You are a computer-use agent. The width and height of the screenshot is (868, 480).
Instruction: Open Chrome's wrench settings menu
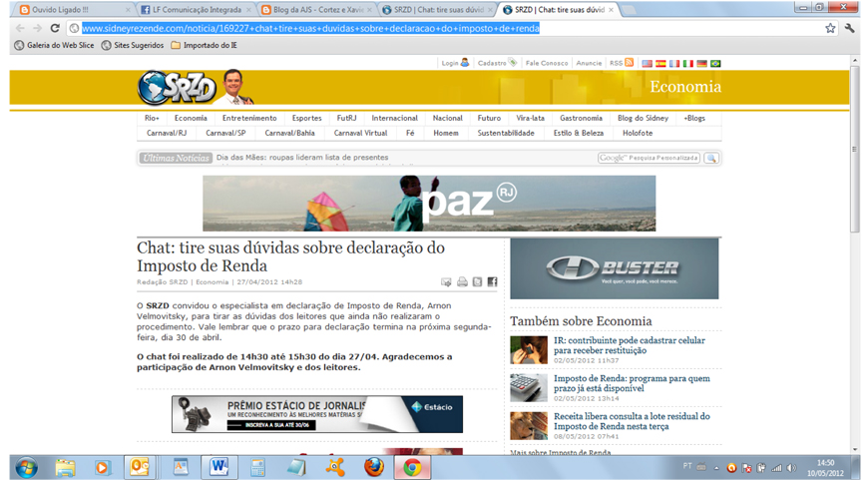pyautogui.click(x=850, y=28)
